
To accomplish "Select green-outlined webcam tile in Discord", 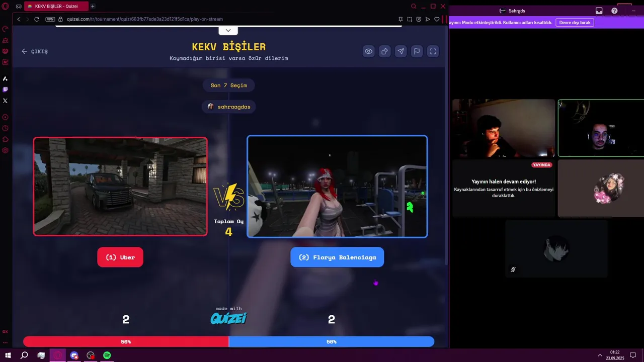I will [601, 128].
